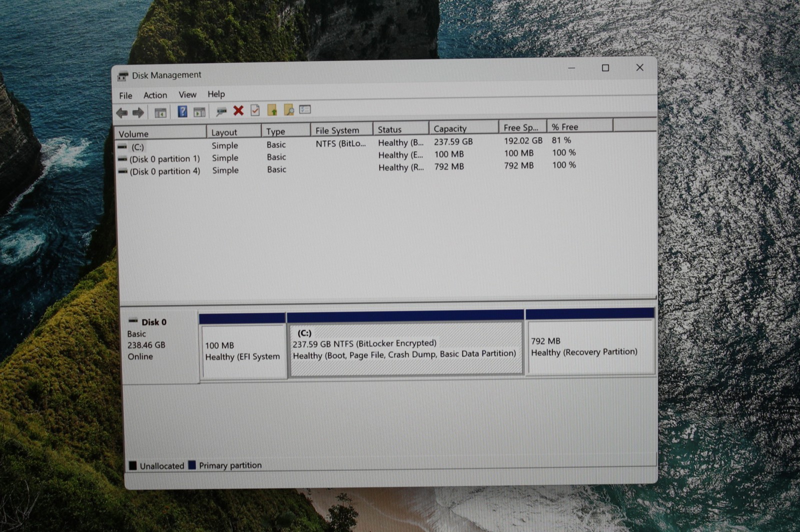Open the File menu

(x=126, y=95)
